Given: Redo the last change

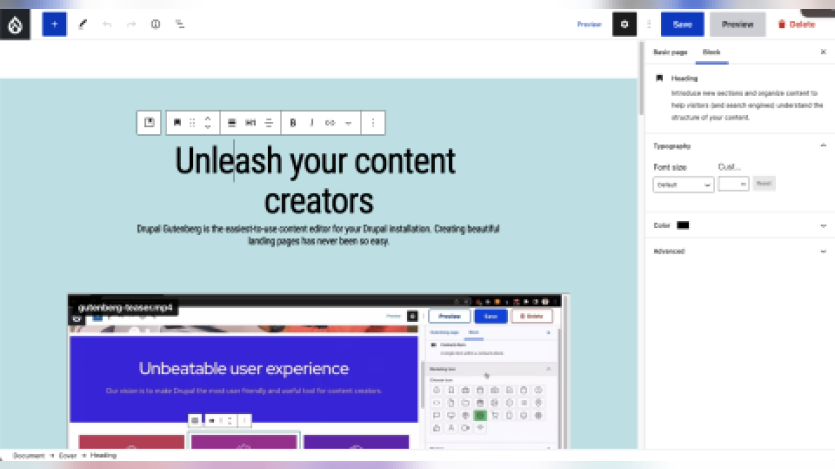Looking at the screenshot, I should [131, 24].
